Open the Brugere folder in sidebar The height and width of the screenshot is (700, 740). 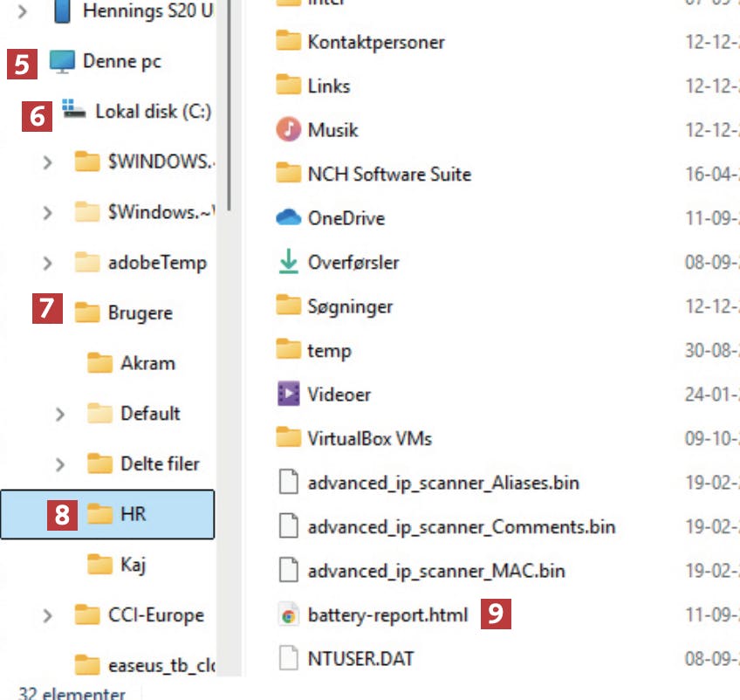(x=140, y=312)
